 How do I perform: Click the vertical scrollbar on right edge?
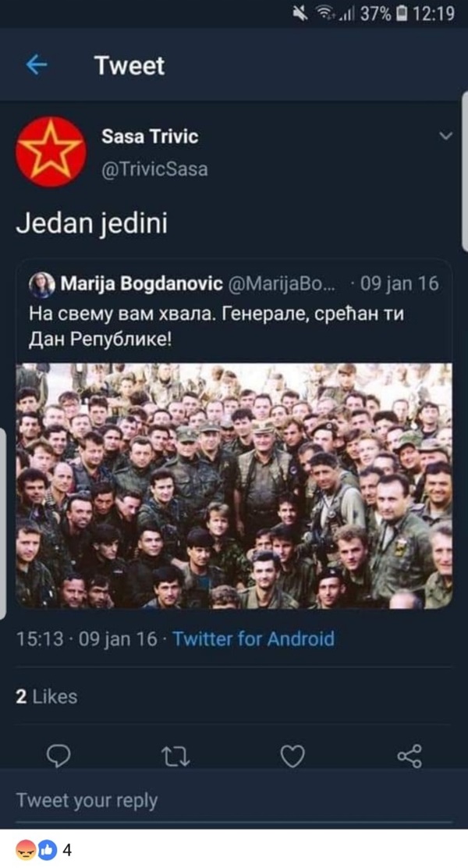pos(465,172)
